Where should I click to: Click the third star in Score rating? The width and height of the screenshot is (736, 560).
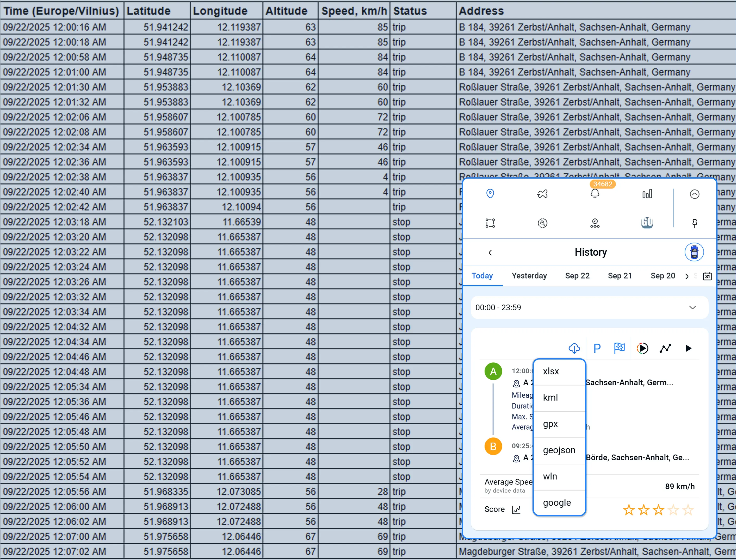(658, 510)
